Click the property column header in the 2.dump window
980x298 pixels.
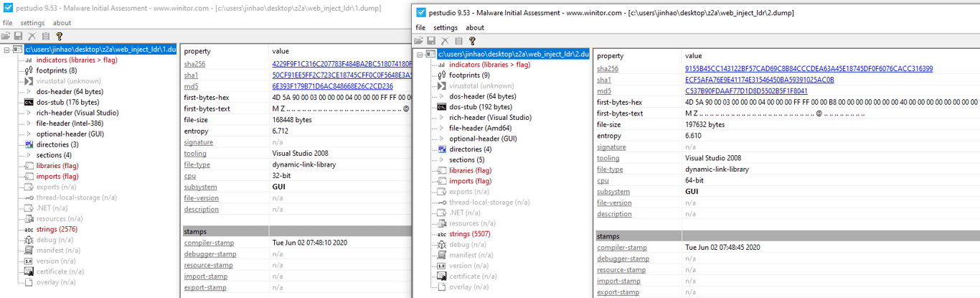pos(611,56)
